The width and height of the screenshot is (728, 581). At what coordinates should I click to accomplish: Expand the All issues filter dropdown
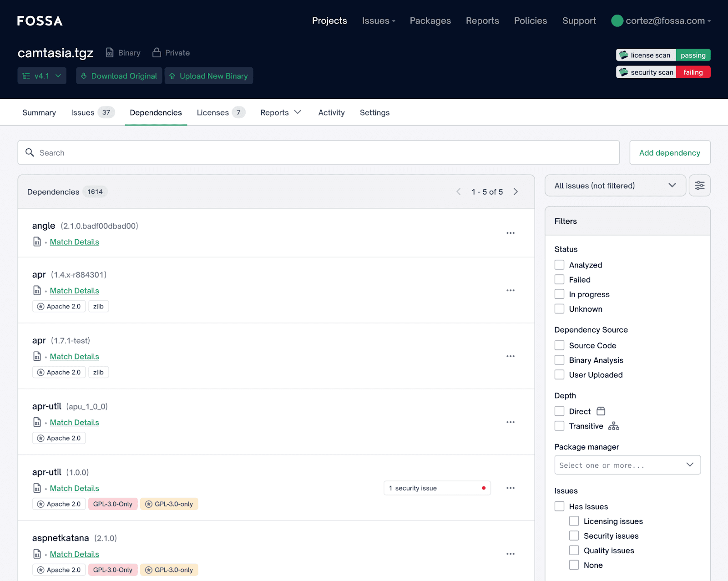(615, 186)
